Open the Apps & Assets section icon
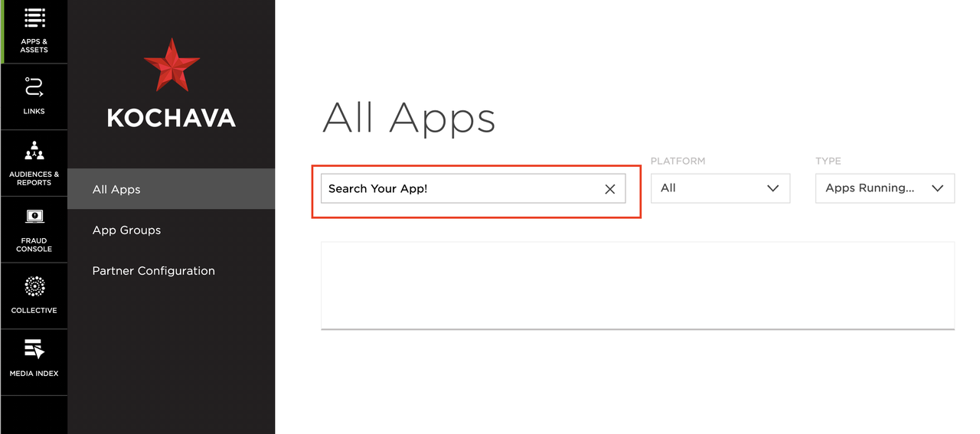The height and width of the screenshot is (434, 980). [x=34, y=18]
